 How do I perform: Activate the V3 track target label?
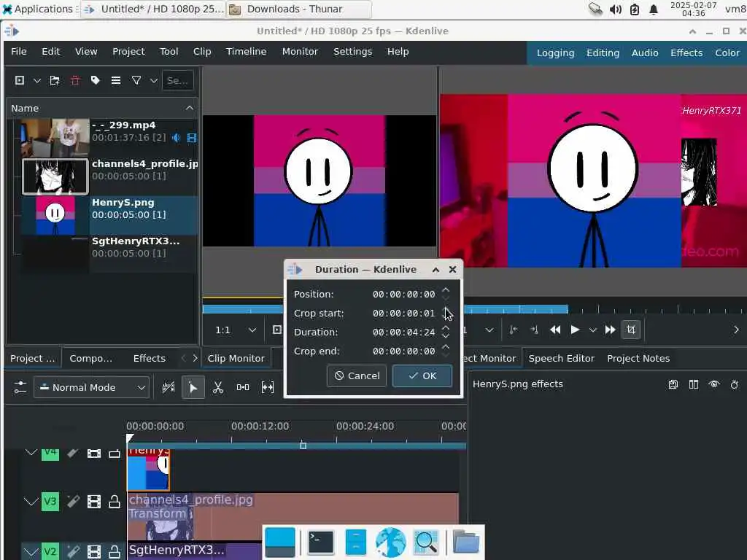[50, 501]
